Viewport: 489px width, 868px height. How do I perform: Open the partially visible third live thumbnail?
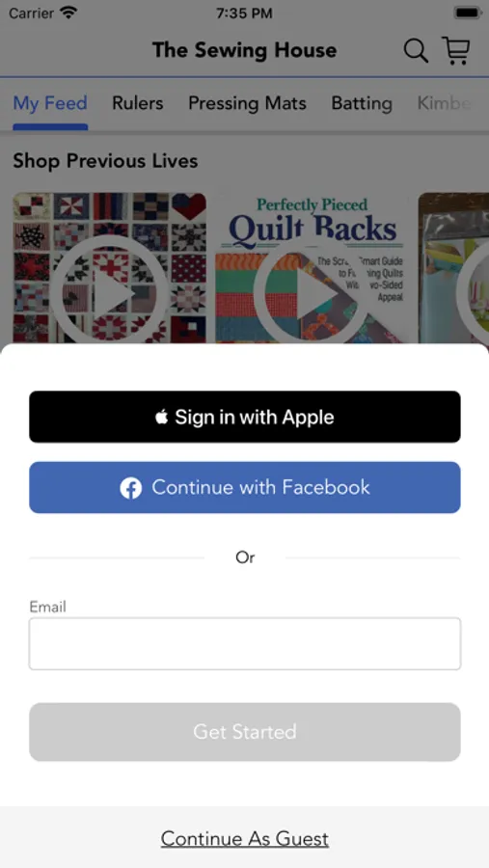pos(453,268)
